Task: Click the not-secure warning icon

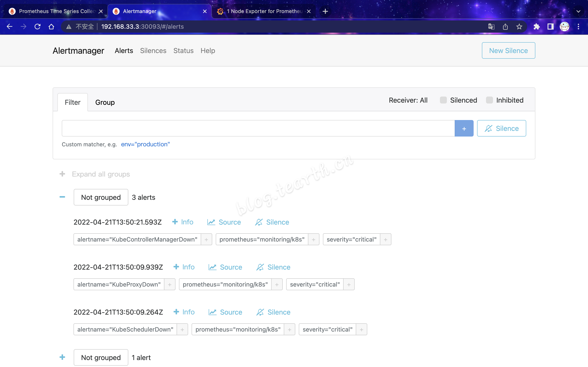Action: (69, 27)
